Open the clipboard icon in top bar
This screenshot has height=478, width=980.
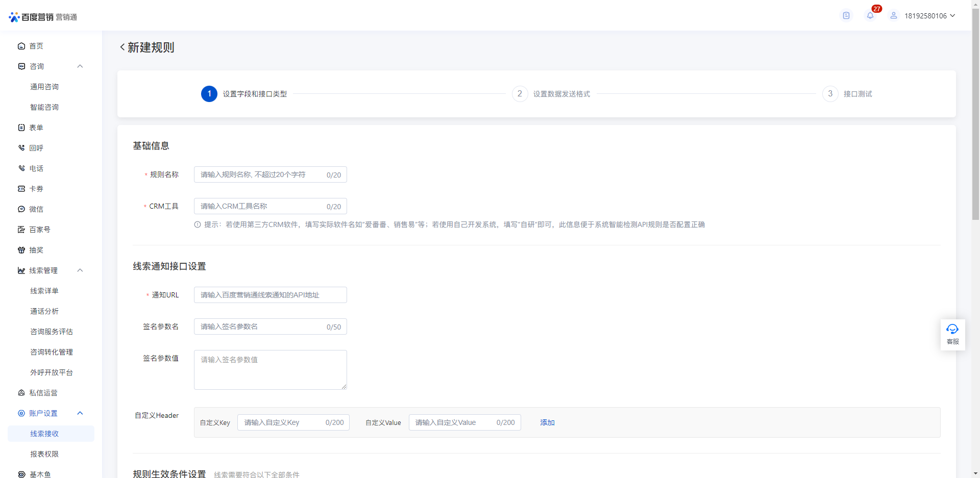846,16
